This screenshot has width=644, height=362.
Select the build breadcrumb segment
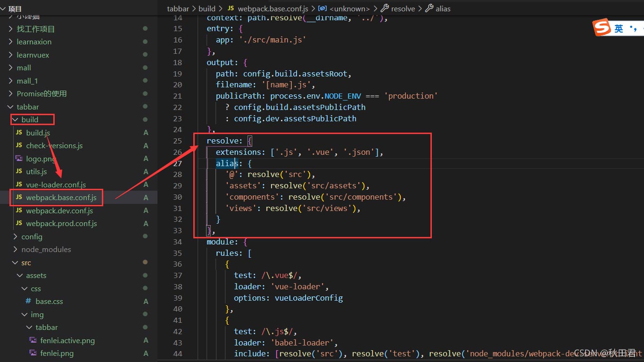pyautogui.click(x=207, y=8)
